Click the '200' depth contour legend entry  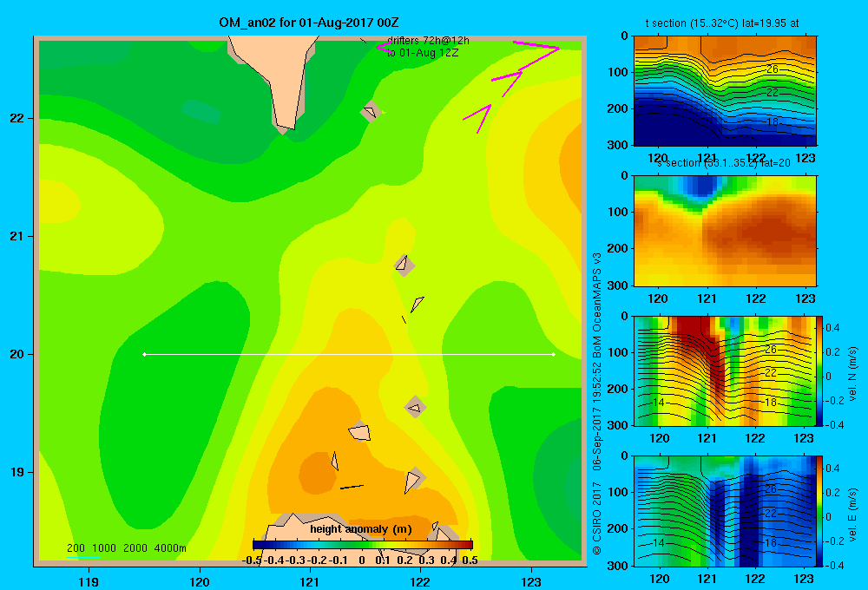pyautogui.click(x=76, y=548)
